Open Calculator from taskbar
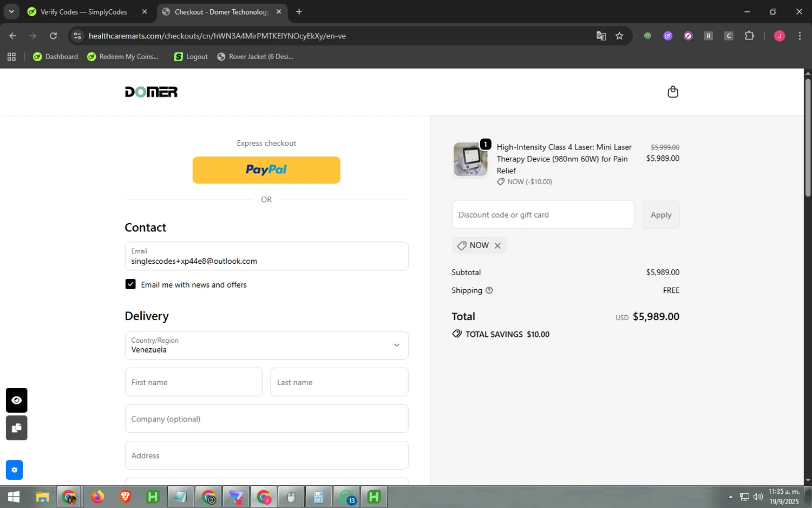The height and width of the screenshot is (508, 812). point(318,497)
